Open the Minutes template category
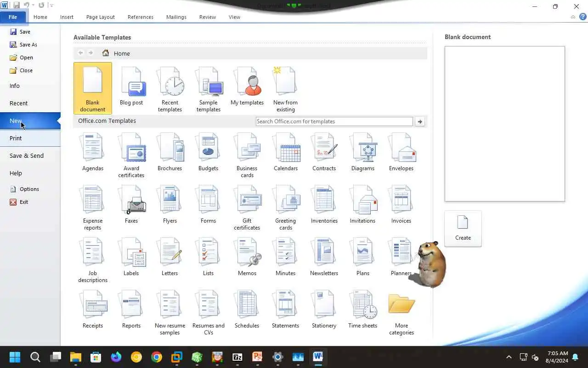The height and width of the screenshot is (368, 588). [286, 257]
